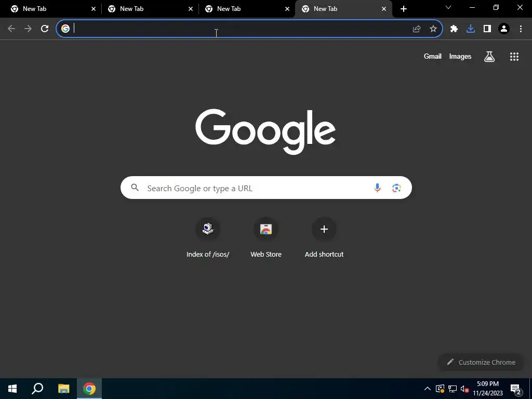The image size is (532, 399).
Task: Go forward using the forward arrow
Action: tap(28, 29)
